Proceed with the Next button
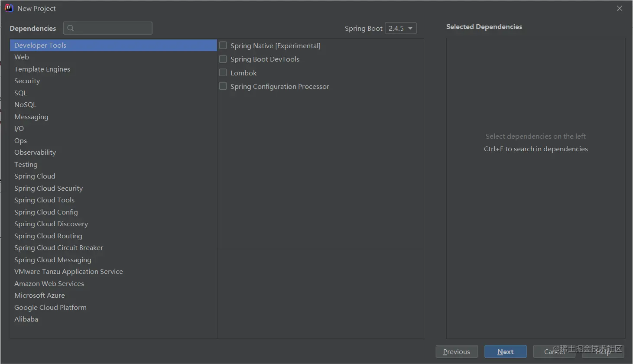Image resolution: width=633 pixels, height=364 pixels. point(506,351)
